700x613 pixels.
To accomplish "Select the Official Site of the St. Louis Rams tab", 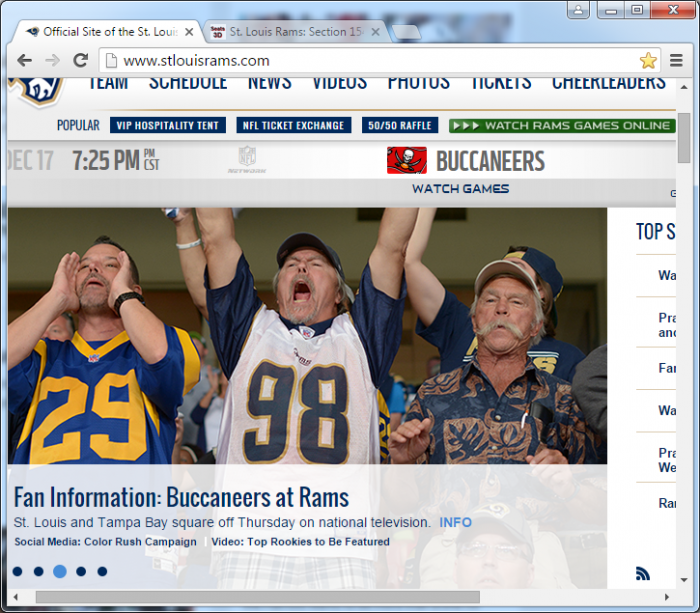I will click(x=107, y=32).
